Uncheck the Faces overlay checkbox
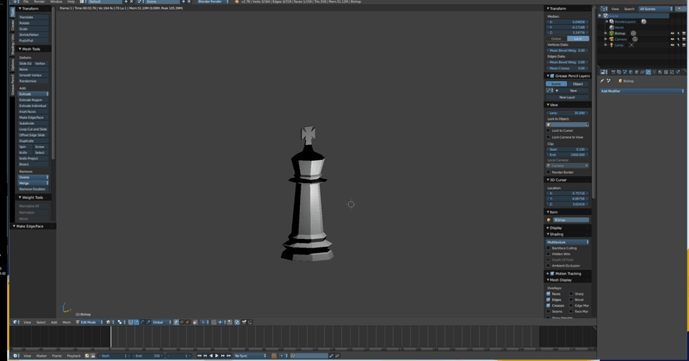Viewport: 689px width, 361px height. 548,294
